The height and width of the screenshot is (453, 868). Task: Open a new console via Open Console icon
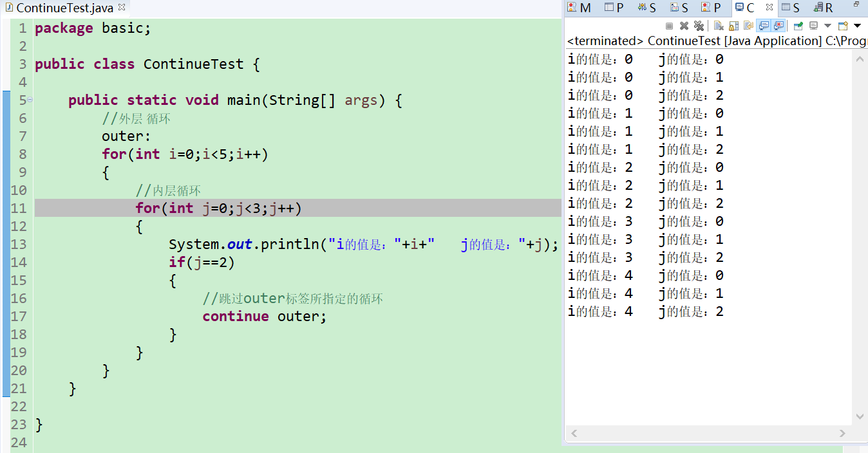[842, 25]
